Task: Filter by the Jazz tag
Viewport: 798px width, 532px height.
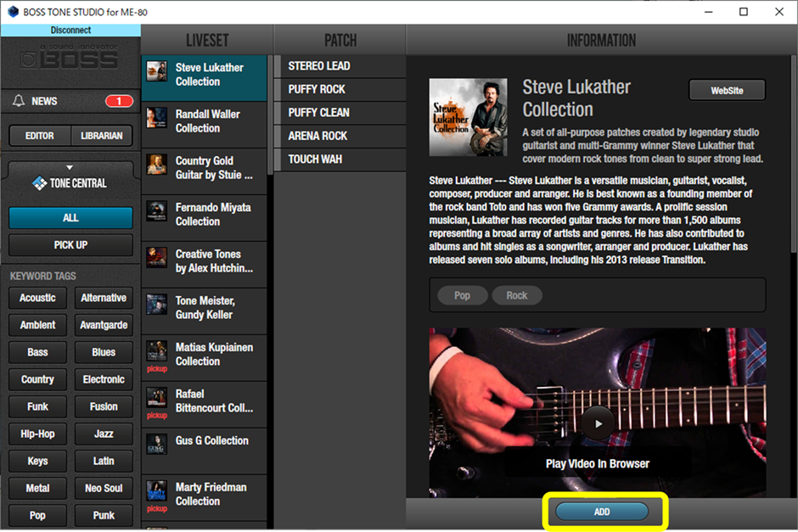Action: (104, 434)
